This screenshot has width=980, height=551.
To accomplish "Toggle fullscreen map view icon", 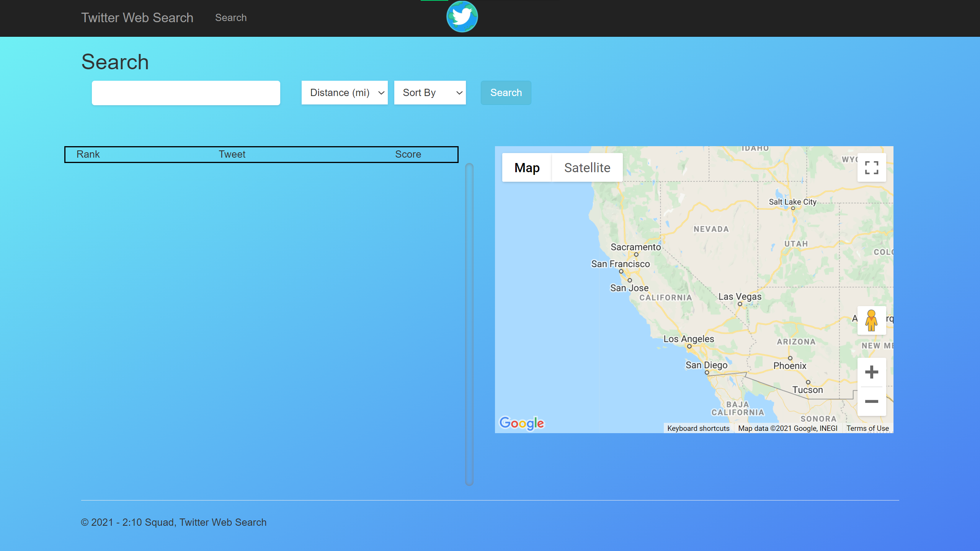I will coord(871,168).
